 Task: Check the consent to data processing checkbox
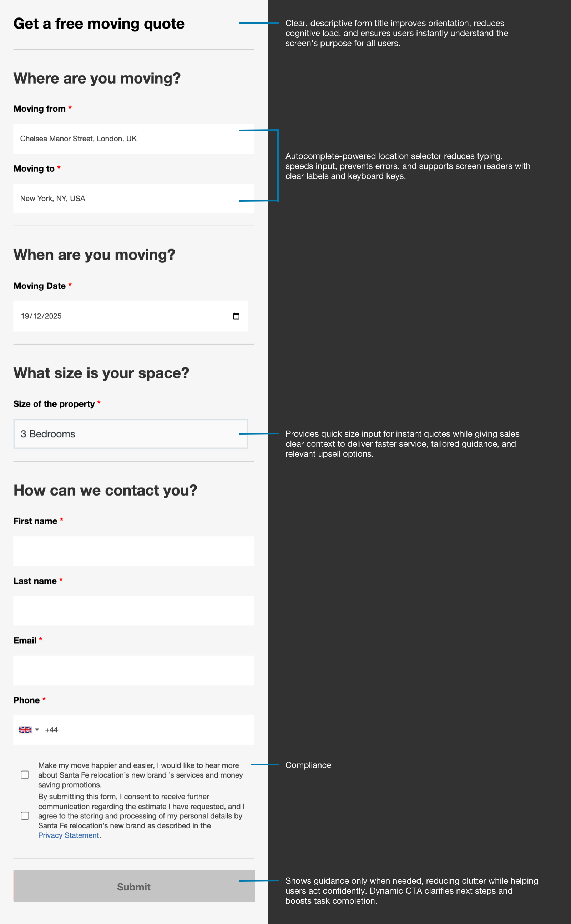click(25, 815)
